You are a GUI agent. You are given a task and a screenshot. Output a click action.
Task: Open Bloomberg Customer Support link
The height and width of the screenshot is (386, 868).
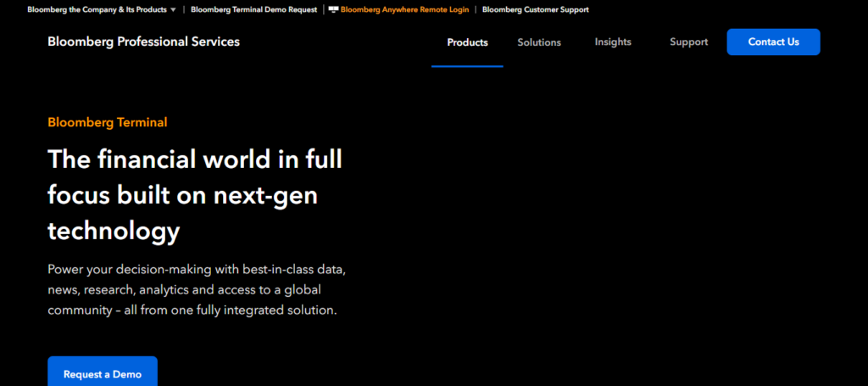pyautogui.click(x=536, y=9)
